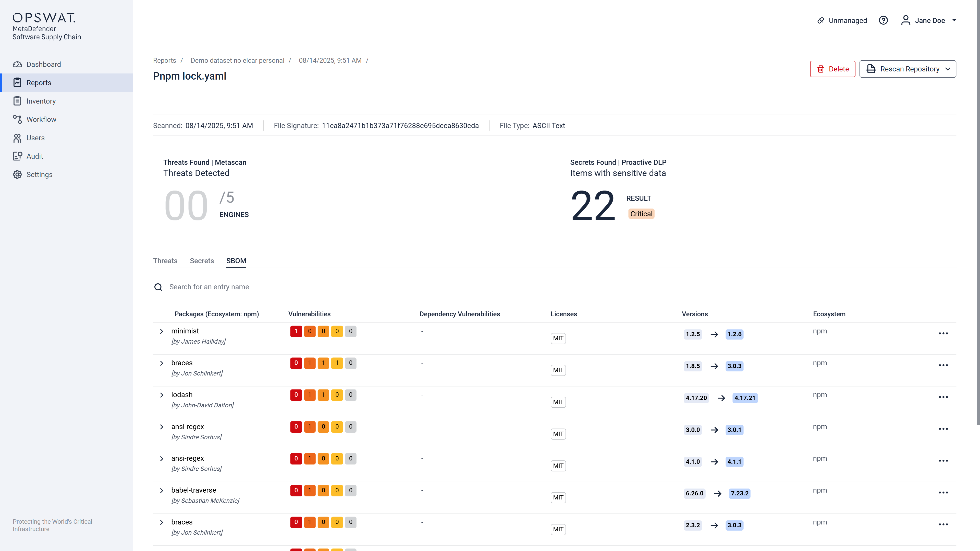This screenshot has height=551, width=980.
Task: Click the Audit icon in sidebar
Action: coord(17,156)
